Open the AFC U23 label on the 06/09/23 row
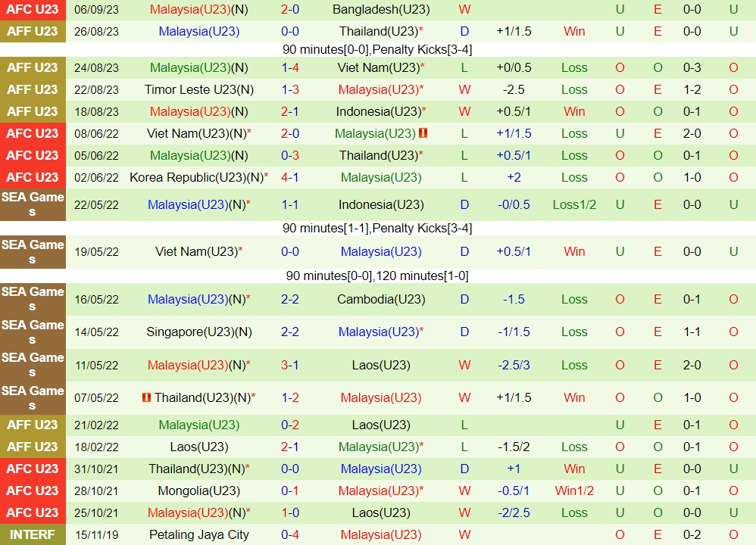 coord(33,10)
